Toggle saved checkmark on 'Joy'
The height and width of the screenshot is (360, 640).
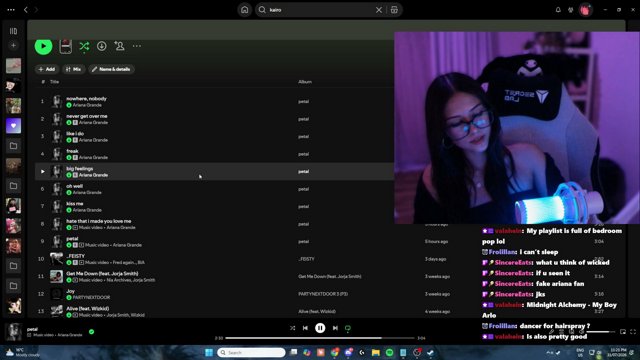click(69, 298)
